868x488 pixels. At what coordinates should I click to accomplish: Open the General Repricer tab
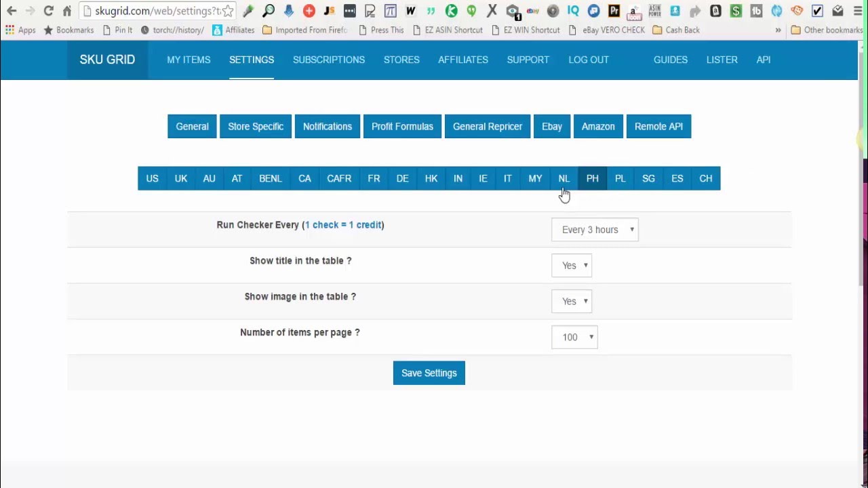tap(488, 127)
